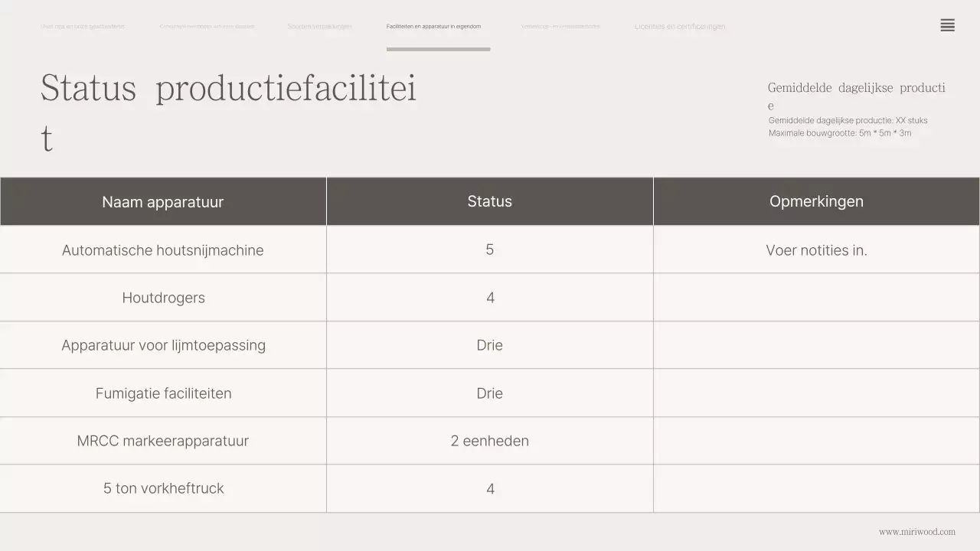Select the 'Fumigatie faciliteiten' cell
The height and width of the screenshot is (551, 980).
(x=163, y=393)
